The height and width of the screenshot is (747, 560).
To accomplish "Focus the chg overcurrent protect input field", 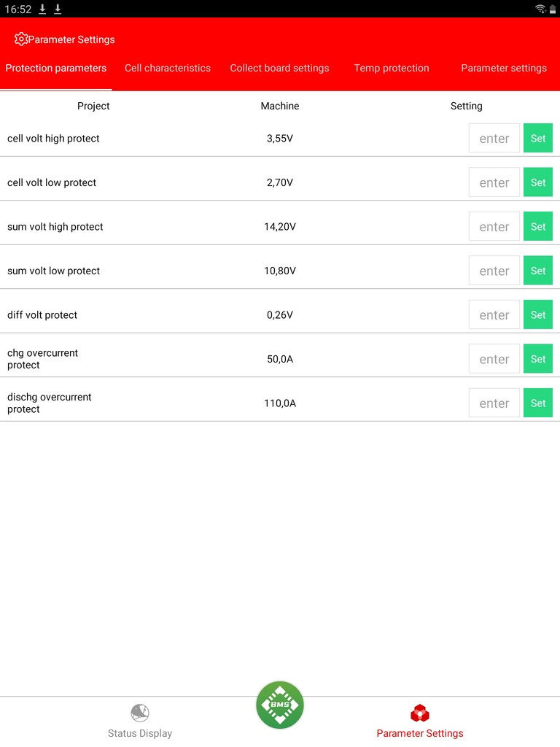I will point(494,359).
